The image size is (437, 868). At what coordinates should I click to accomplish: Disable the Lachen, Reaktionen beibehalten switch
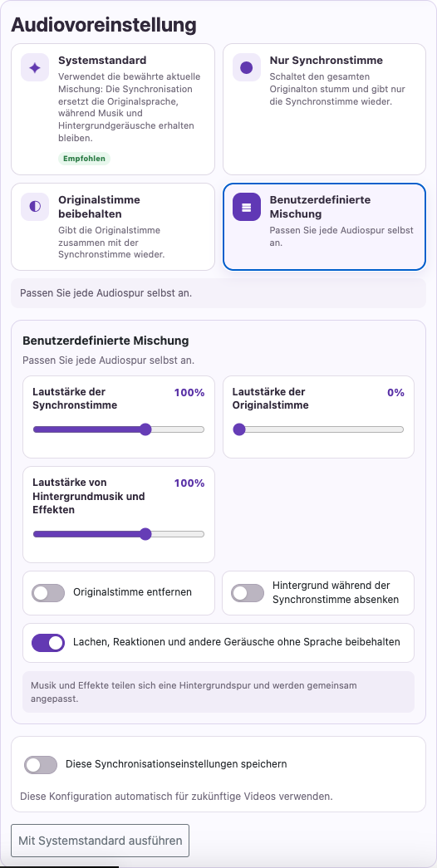tap(48, 643)
